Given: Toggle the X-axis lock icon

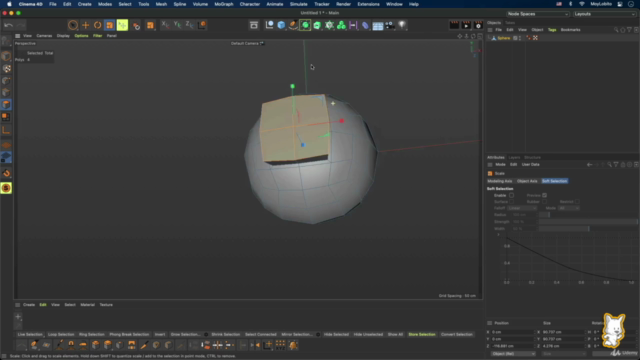Looking at the screenshot, I should (x=165, y=25).
